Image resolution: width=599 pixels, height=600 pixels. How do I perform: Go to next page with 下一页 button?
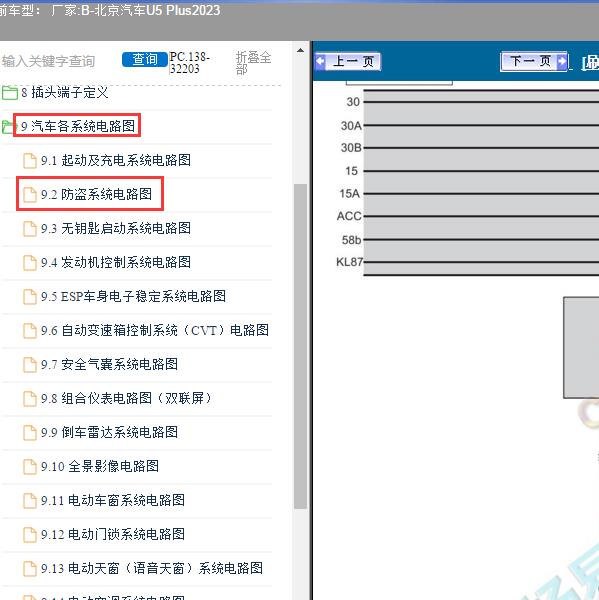pyautogui.click(x=534, y=61)
